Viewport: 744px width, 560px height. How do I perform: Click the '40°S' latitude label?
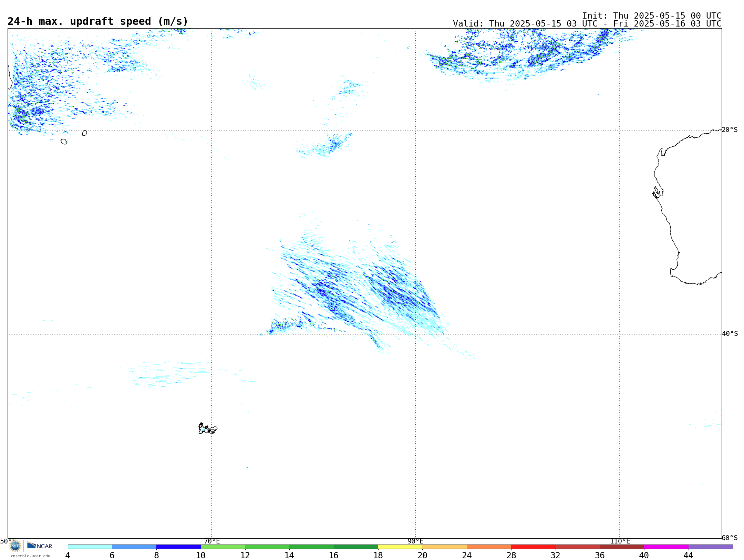coord(730,334)
